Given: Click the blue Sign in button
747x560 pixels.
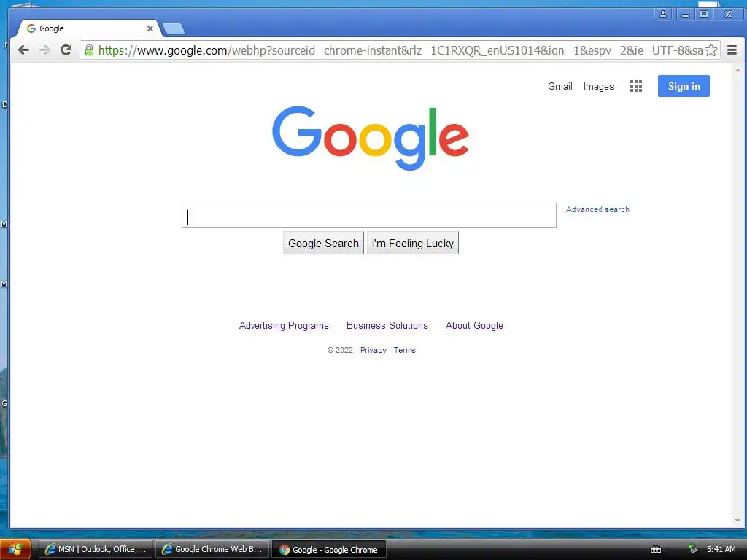Looking at the screenshot, I should coord(684,86).
